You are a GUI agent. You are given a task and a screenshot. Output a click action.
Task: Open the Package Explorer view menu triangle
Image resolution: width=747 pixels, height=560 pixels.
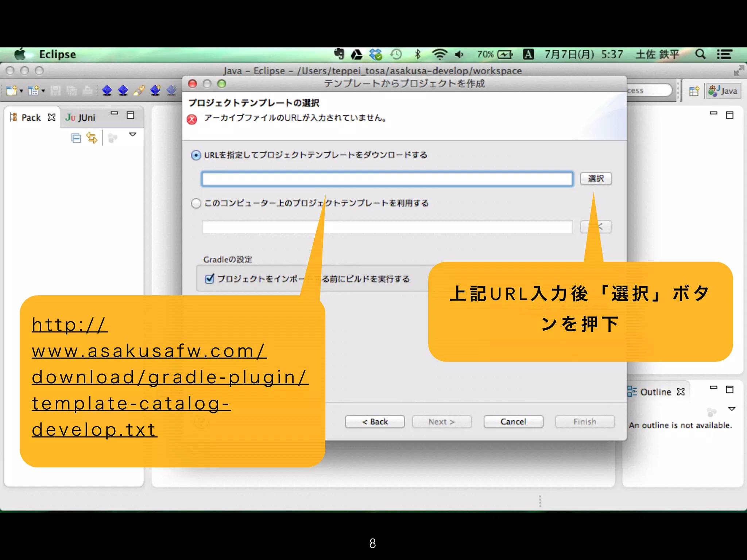133,135
